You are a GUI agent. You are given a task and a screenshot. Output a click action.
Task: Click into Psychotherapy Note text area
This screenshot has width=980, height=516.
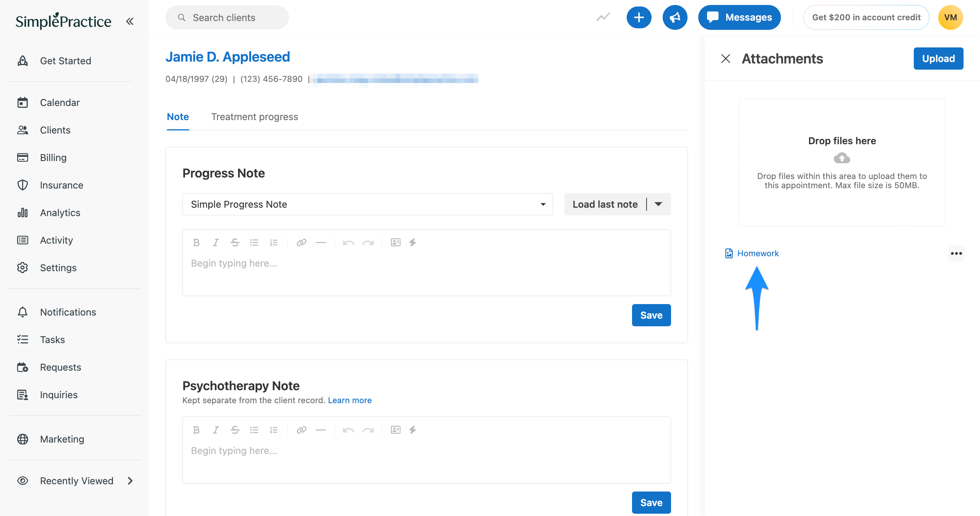coord(426,461)
